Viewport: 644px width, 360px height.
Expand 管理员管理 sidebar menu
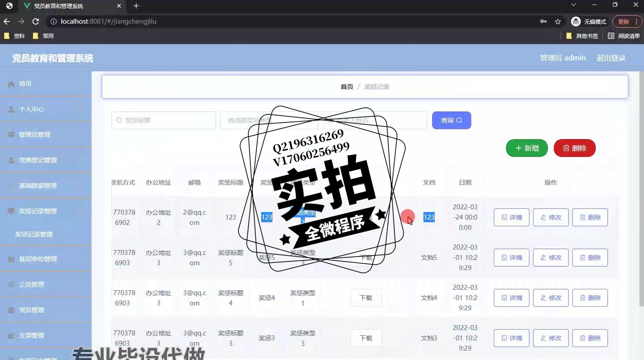coord(46,135)
